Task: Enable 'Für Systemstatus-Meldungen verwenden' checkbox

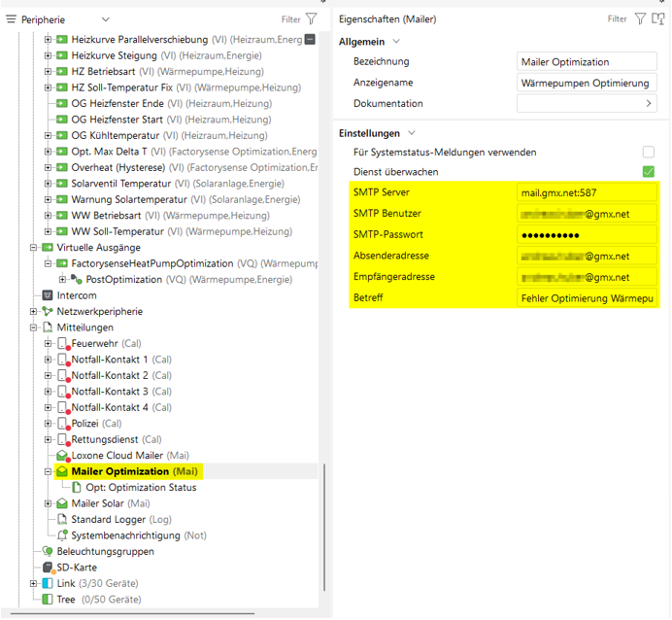Action: pyautogui.click(x=648, y=153)
